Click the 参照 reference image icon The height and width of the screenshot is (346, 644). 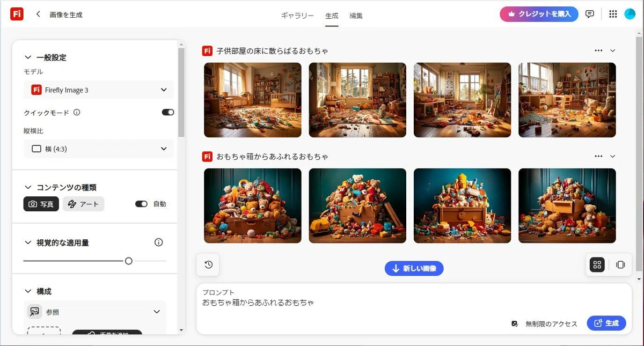tap(35, 312)
